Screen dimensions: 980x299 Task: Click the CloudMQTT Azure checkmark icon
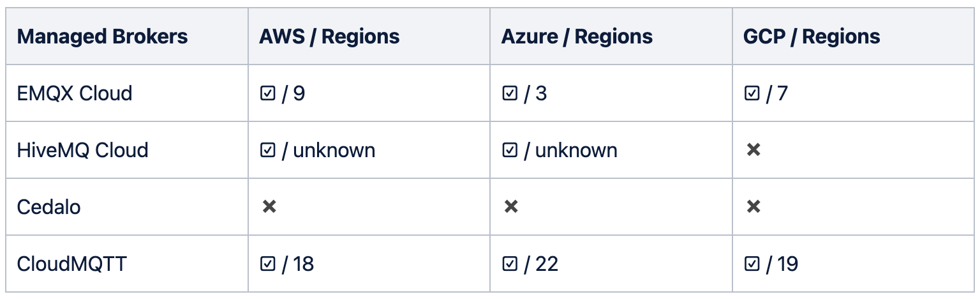coord(510,264)
